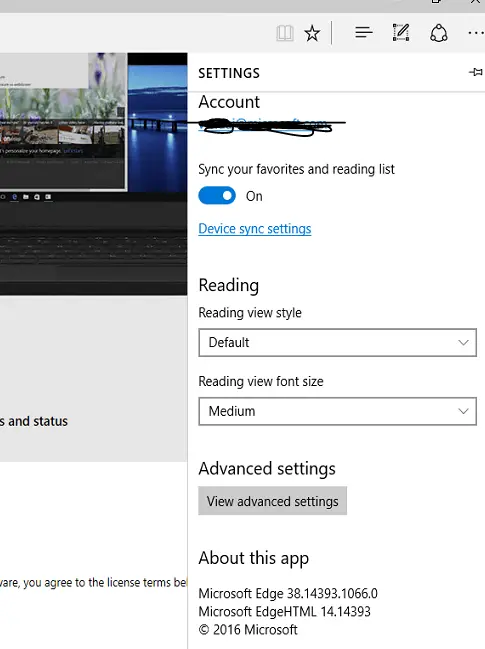
Task: Click the Account heading
Action: (229, 102)
